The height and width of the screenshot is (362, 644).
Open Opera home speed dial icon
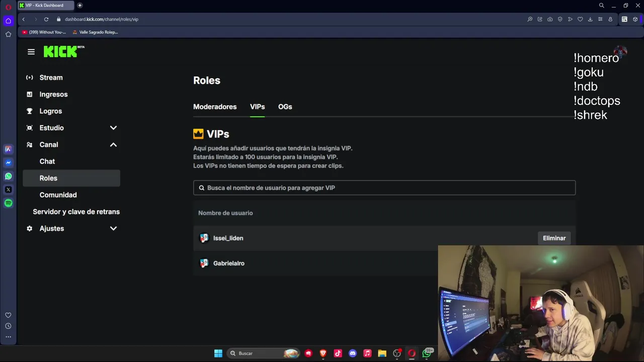coord(8,21)
